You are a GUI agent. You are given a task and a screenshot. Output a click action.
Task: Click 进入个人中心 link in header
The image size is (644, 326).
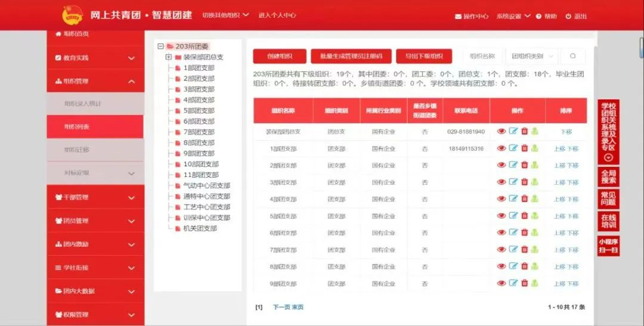click(277, 15)
